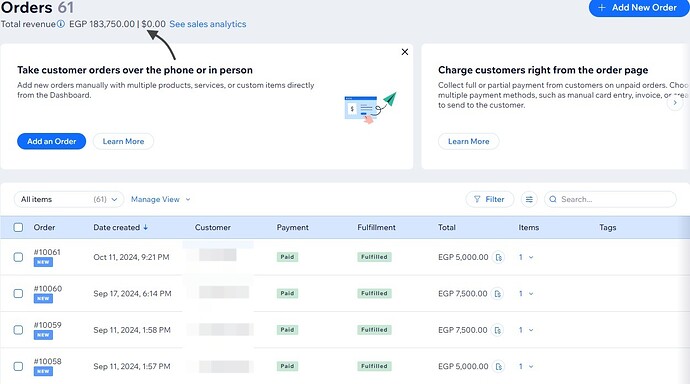
Task: Open invoice icon for order #10061
Action: click(499, 257)
